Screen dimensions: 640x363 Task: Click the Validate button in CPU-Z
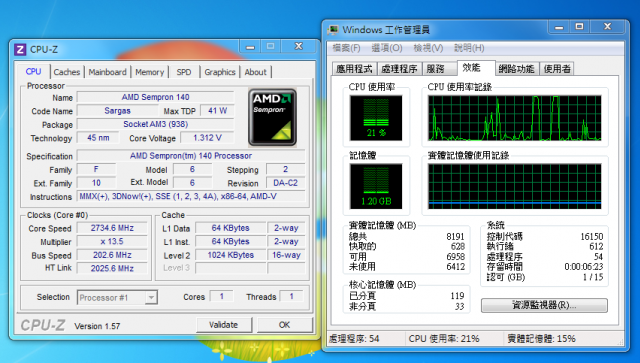224,325
